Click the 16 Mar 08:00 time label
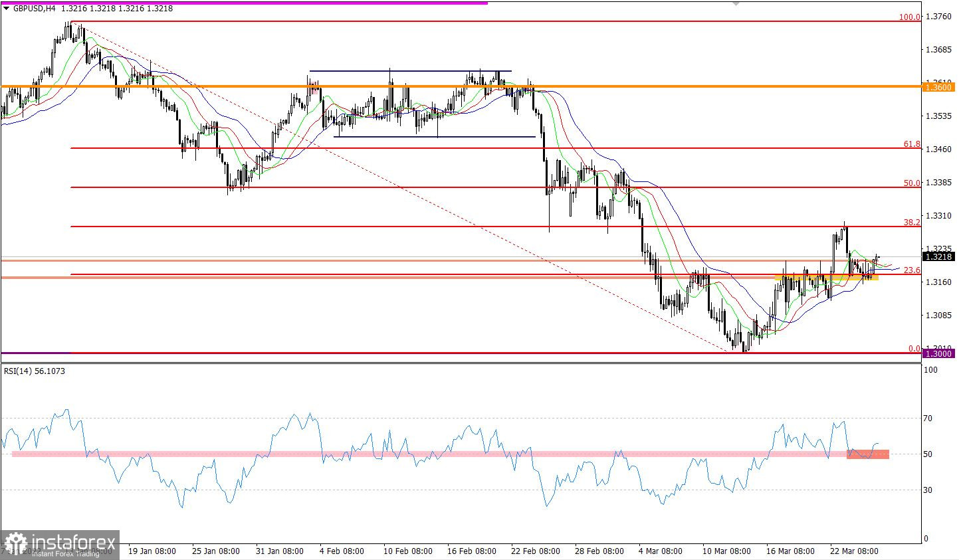This screenshot has height=560, width=959. point(790,551)
